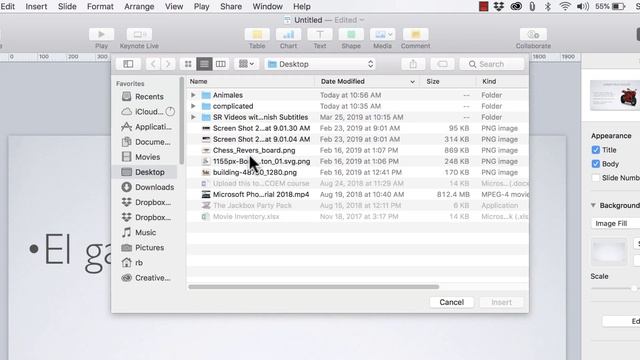640x360 pixels.
Task: Click the Search field in file dialog
Action: coord(492,64)
